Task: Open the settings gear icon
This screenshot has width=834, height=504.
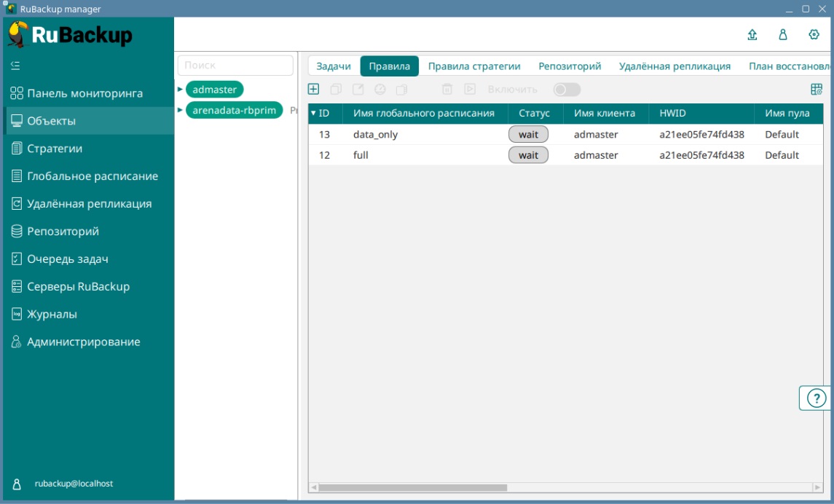Action: pos(814,35)
